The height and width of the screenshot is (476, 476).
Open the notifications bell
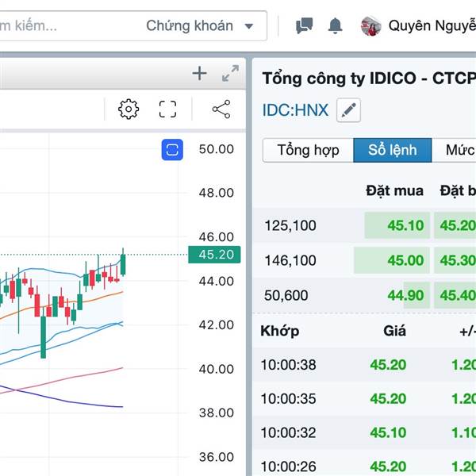[335, 26]
